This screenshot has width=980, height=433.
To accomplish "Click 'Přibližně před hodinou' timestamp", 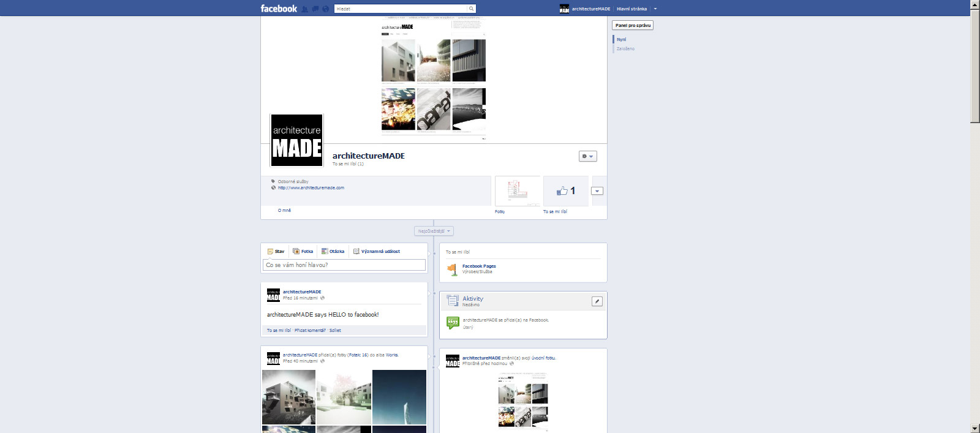I will click(x=484, y=364).
